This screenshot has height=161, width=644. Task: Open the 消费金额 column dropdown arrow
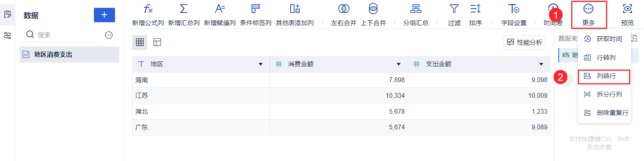tap(399, 64)
